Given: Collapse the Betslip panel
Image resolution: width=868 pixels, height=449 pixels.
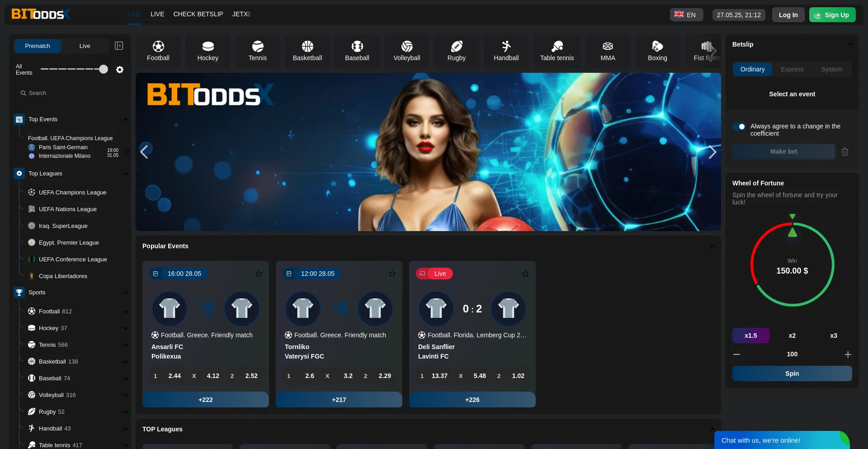Looking at the screenshot, I should click(x=850, y=44).
